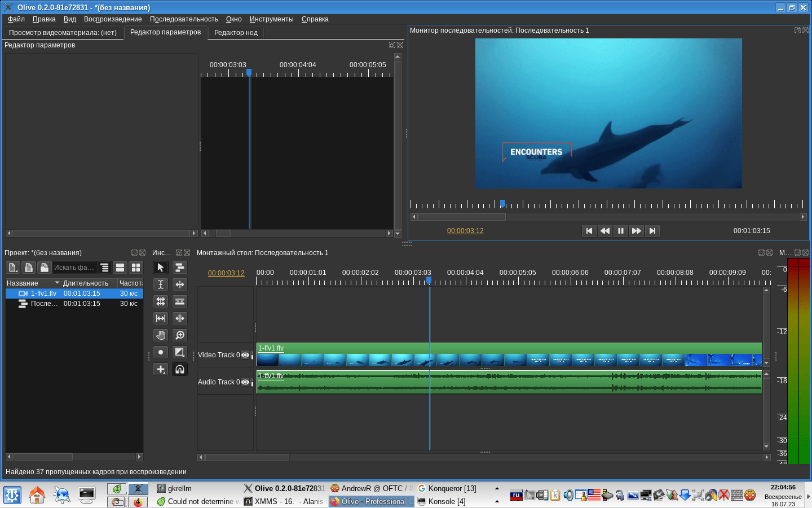Image resolution: width=812 pixels, height=508 pixels.
Task: Toggle Video Track 0 visibility eye
Action: tap(245, 355)
